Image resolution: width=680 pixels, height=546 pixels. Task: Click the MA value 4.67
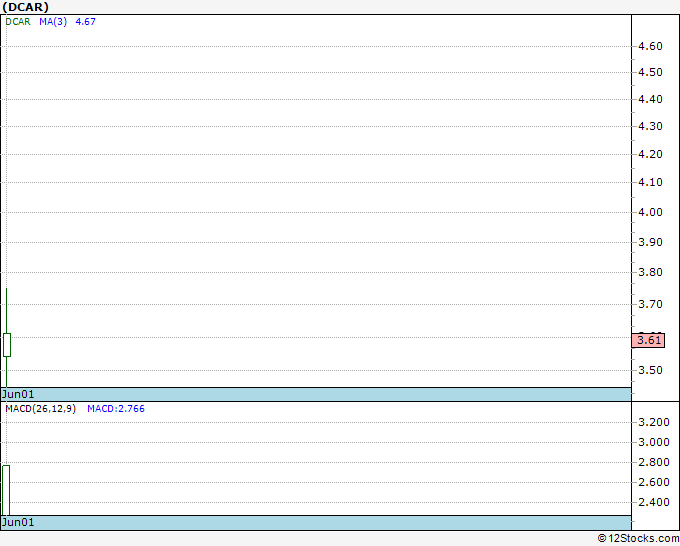click(x=85, y=22)
